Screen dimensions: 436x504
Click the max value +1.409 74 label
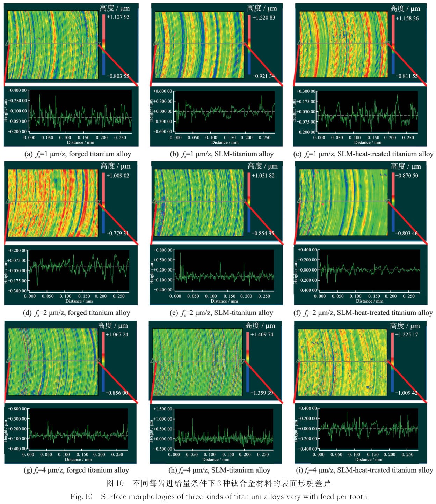(262, 334)
